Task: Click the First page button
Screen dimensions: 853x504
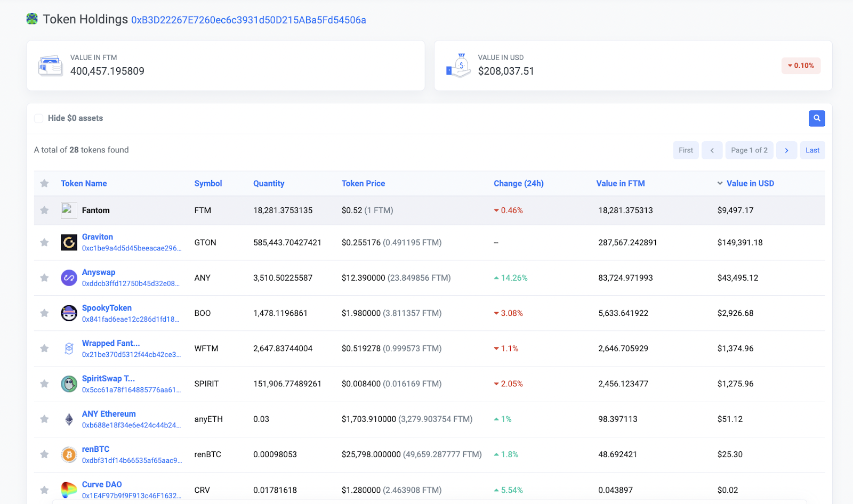Action: click(x=686, y=150)
